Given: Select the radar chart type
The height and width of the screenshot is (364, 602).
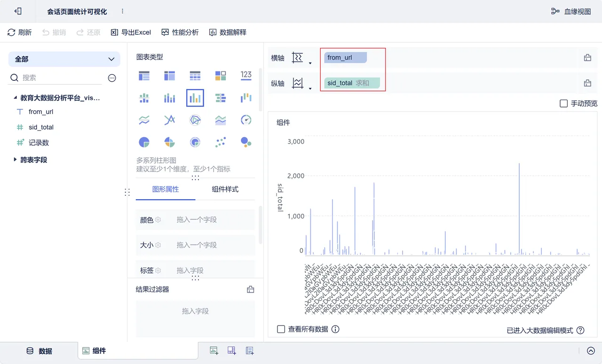Looking at the screenshot, I should click(195, 120).
